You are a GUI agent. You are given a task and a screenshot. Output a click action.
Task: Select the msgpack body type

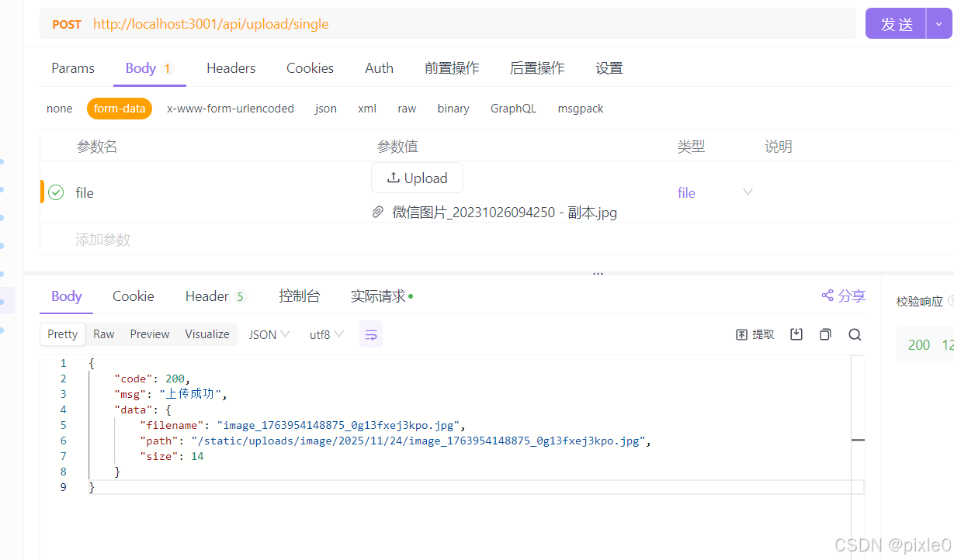(581, 109)
